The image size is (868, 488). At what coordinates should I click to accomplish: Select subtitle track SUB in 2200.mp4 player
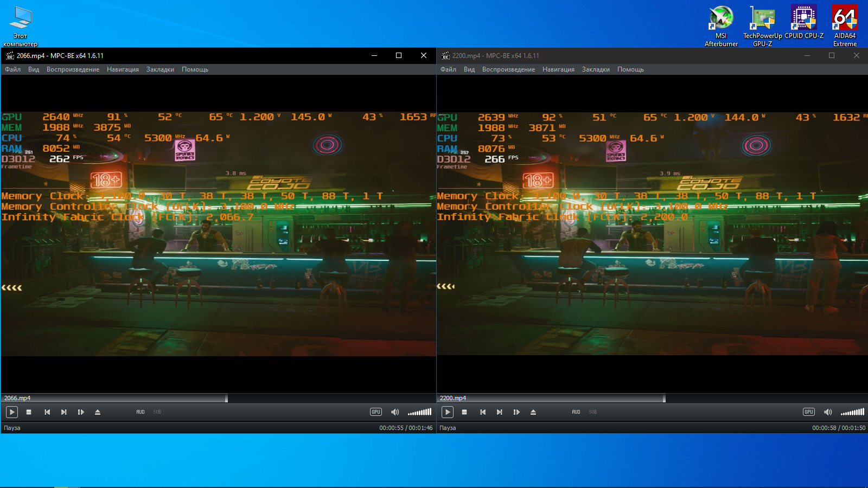[593, 412]
